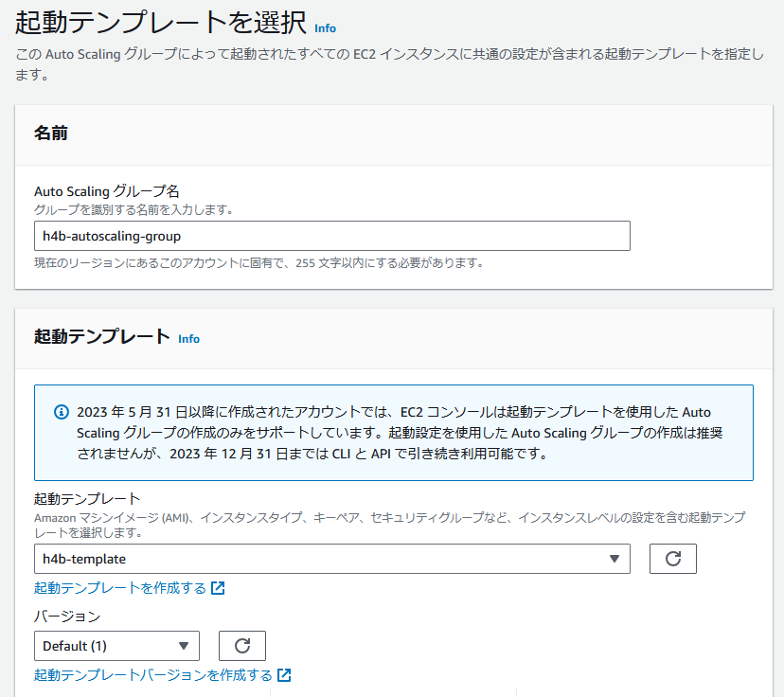Open the 起動テンプレートバージョンを作成する link
This screenshot has height=697, width=784.
[x=153, y=675]
